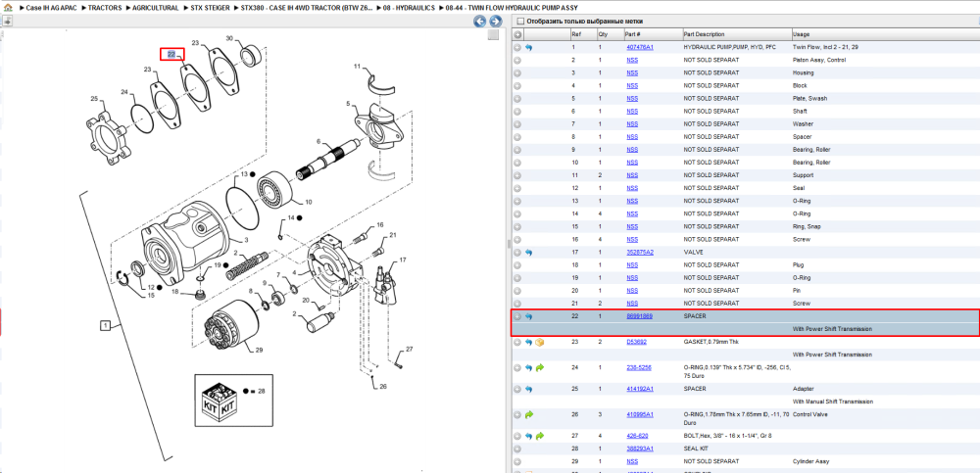
Task: Click 'Twin Flow, Incl 2 - 21, 29' usage text
Action: tap(824, 47)
